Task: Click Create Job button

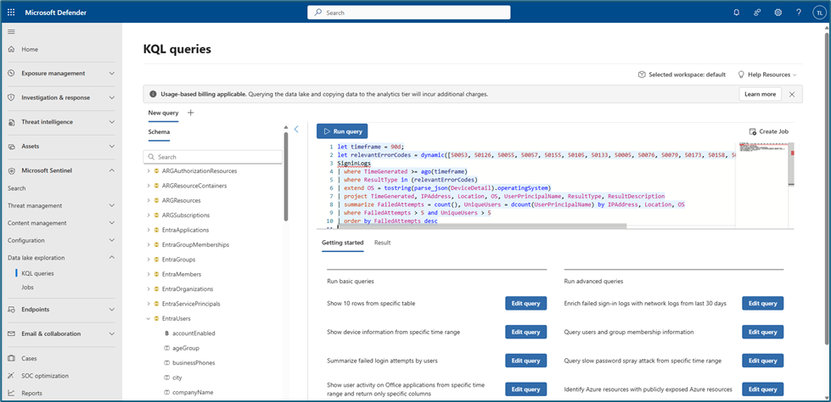Action: (x=769, y=131)
